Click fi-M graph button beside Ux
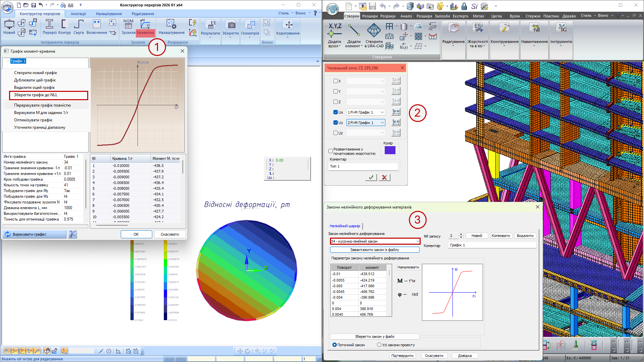This screenshot has height=362, width=644. click(396, 112)
